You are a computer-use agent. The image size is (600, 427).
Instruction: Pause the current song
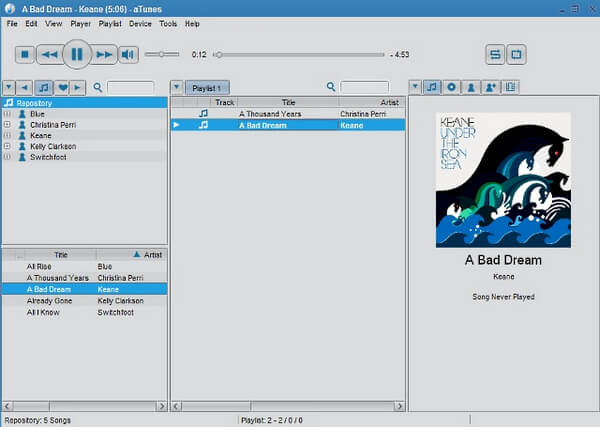(x=77, y=54)
